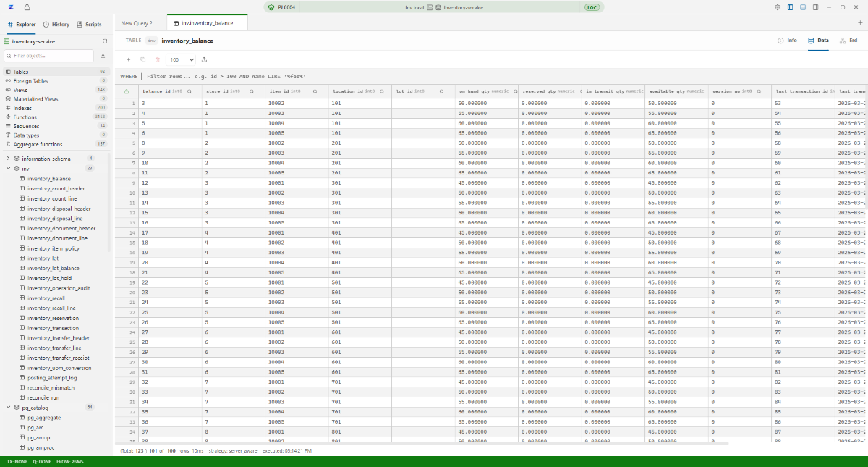
Task: Click the red delete row icon
Action: click(157, 59)
